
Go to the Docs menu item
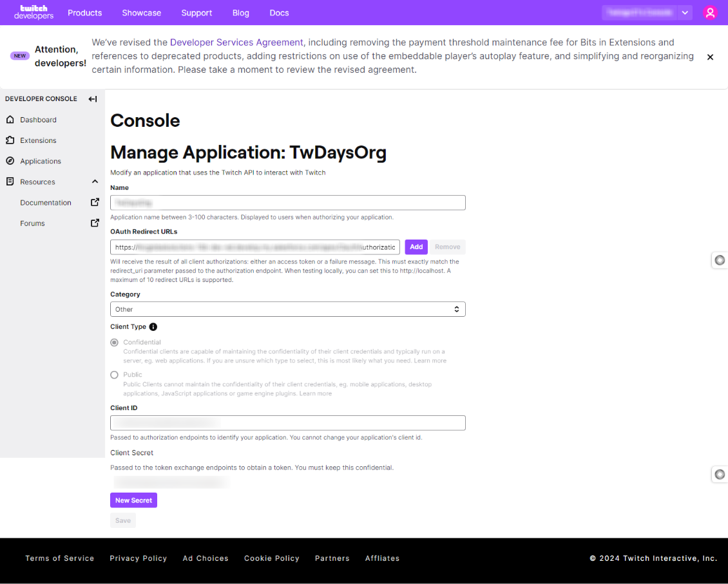click(x=279, y=13)
